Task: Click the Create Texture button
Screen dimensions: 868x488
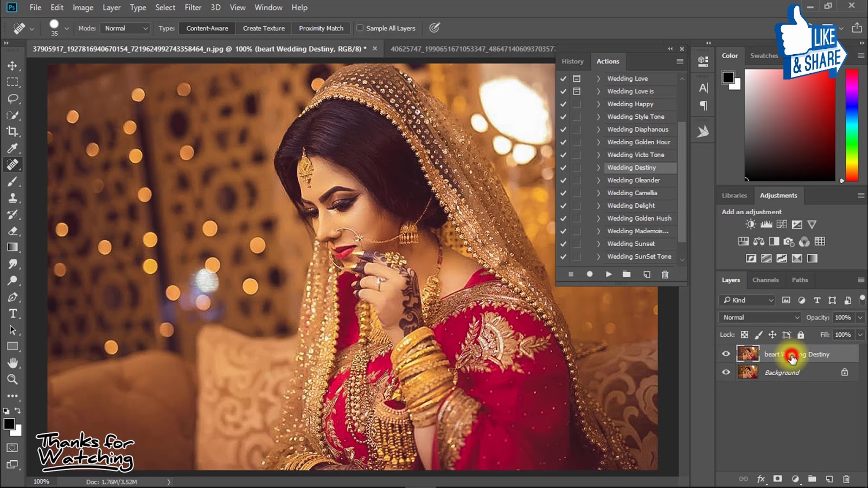Action: click(264, 28)
